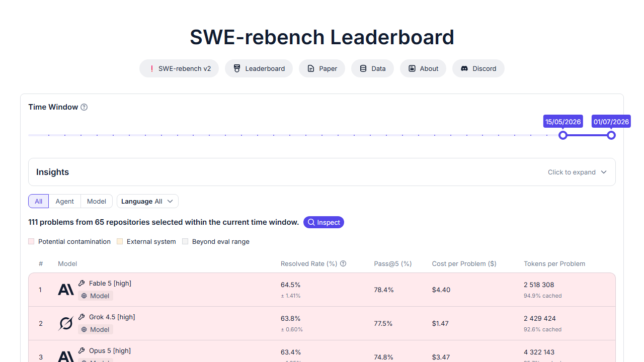Go to the Data page
644x362 pixels.
372,68
